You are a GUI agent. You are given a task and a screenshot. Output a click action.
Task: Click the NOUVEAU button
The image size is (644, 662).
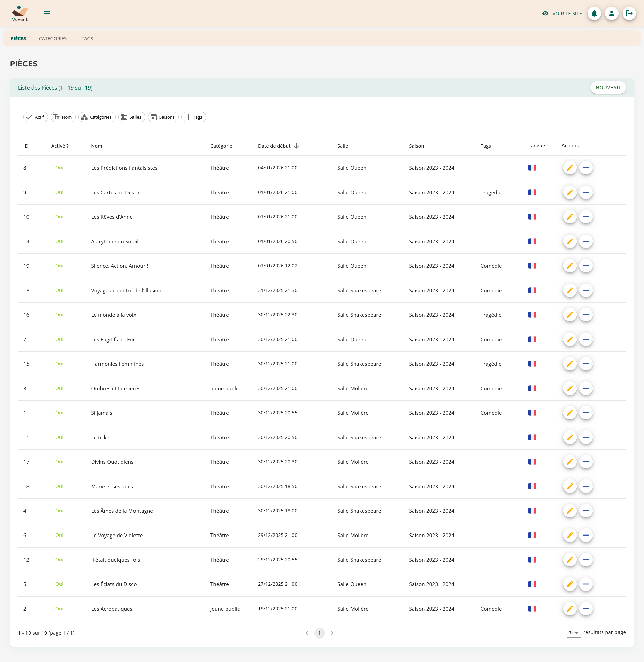pos(607,88)
